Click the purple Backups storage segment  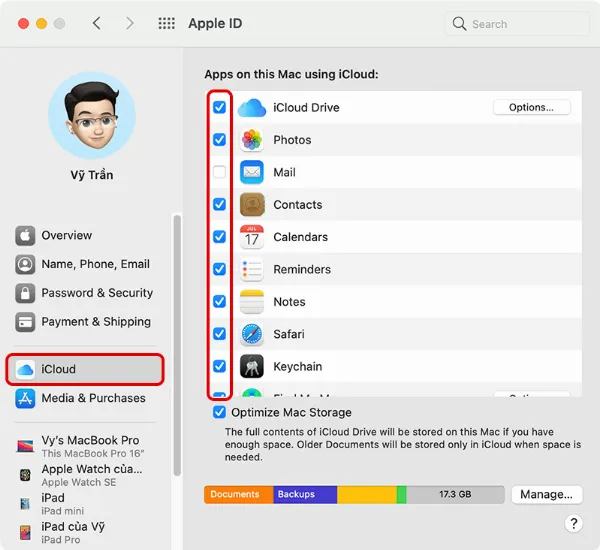[304, 494]
